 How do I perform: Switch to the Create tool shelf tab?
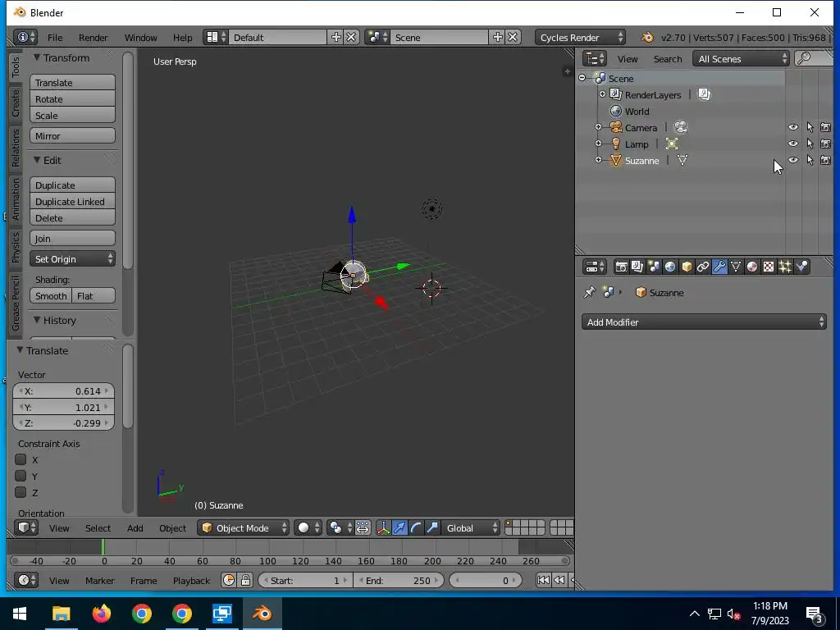(x=16, y=103)
